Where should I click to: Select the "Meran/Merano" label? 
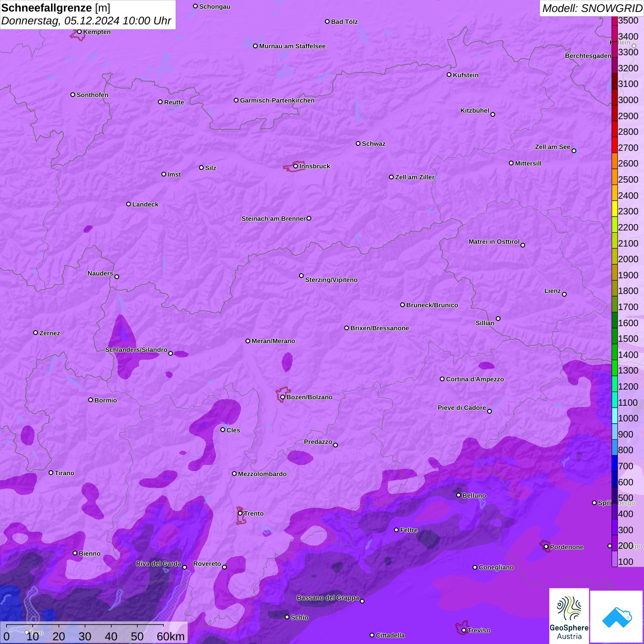click(x=273, y=341)
